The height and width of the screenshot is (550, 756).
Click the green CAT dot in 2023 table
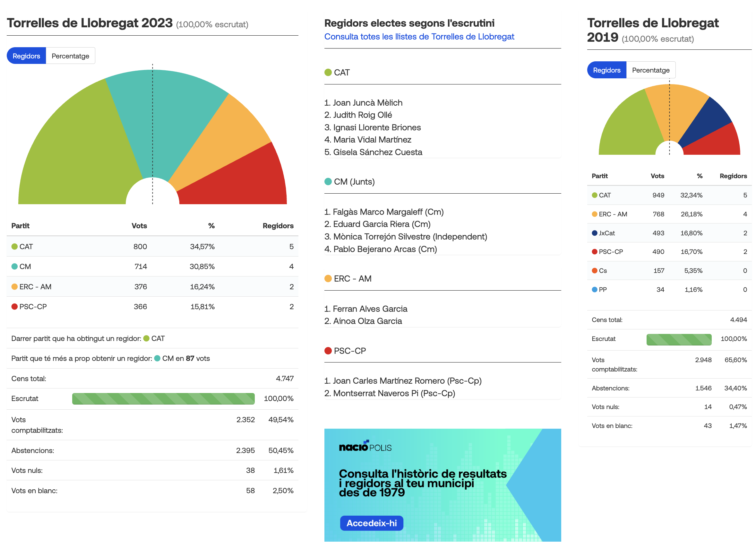[14, 247]
